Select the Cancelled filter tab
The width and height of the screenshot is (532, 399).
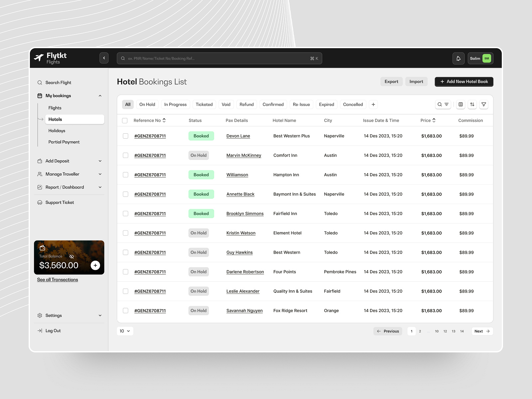click(x=353, y=104)
